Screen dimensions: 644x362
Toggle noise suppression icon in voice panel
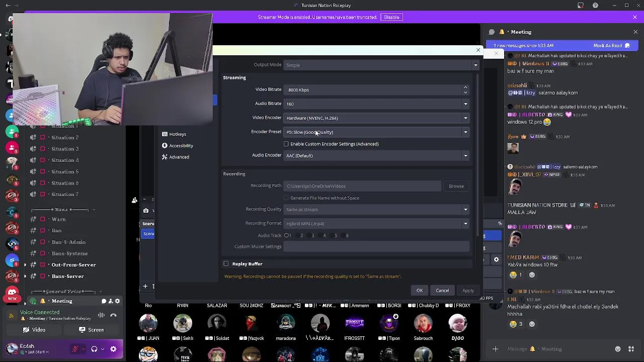tap(101, 315)
